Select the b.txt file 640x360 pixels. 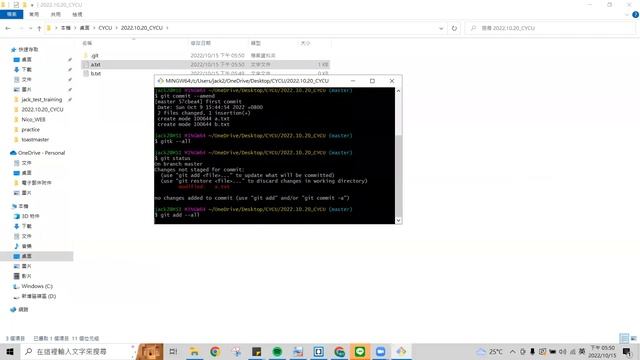96,73
